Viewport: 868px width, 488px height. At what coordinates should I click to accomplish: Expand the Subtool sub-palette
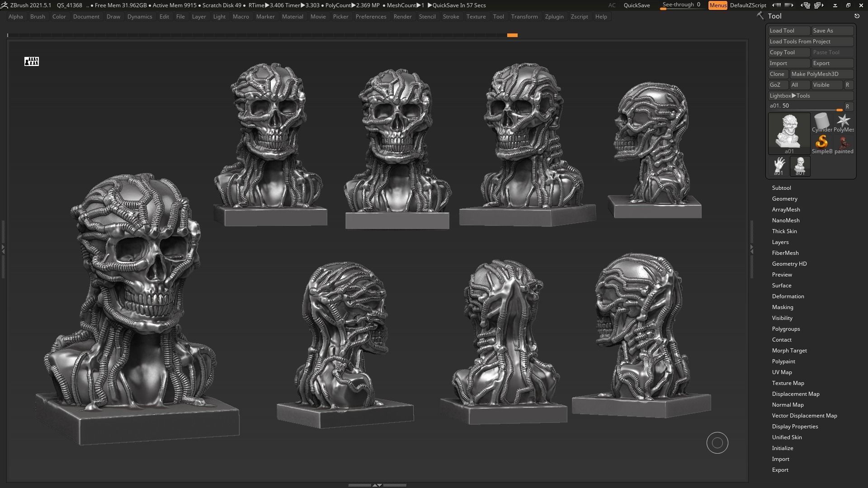click(x=781, y=188)
